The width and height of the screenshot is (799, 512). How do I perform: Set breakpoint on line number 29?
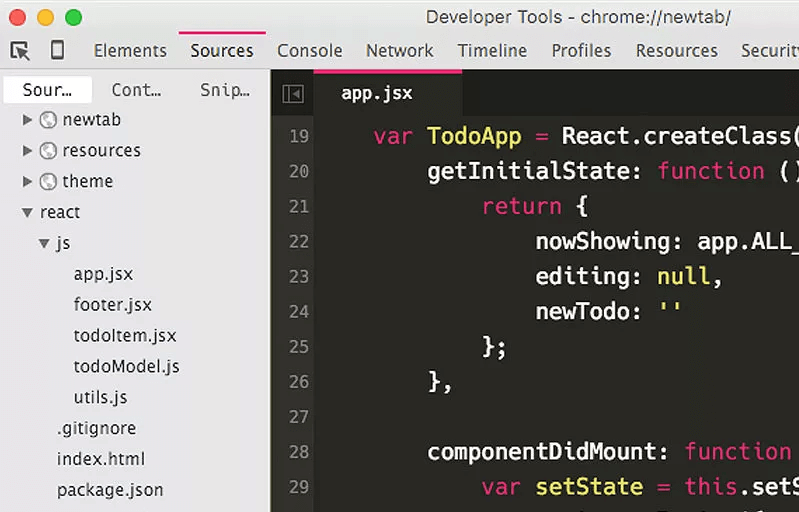pos(299,488)
